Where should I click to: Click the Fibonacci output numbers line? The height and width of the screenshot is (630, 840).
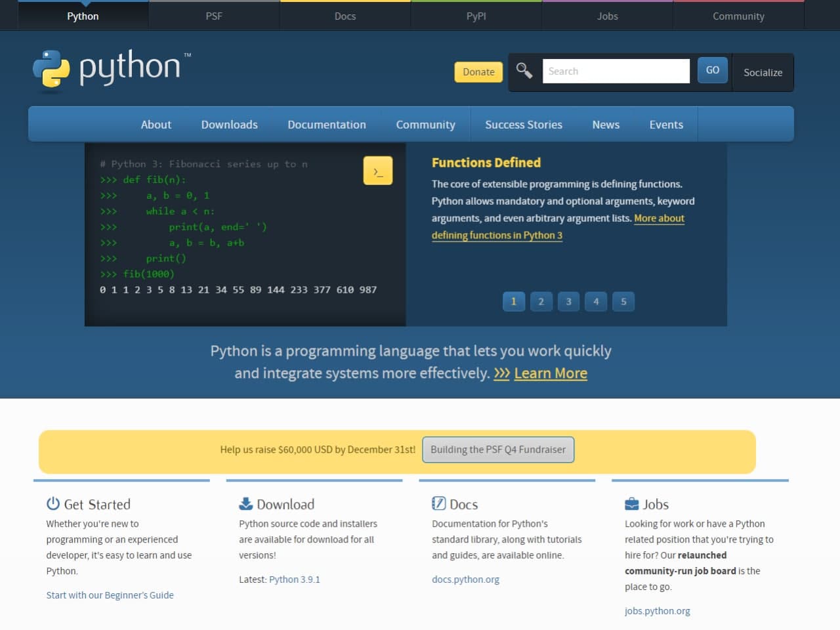click(238, 289)
